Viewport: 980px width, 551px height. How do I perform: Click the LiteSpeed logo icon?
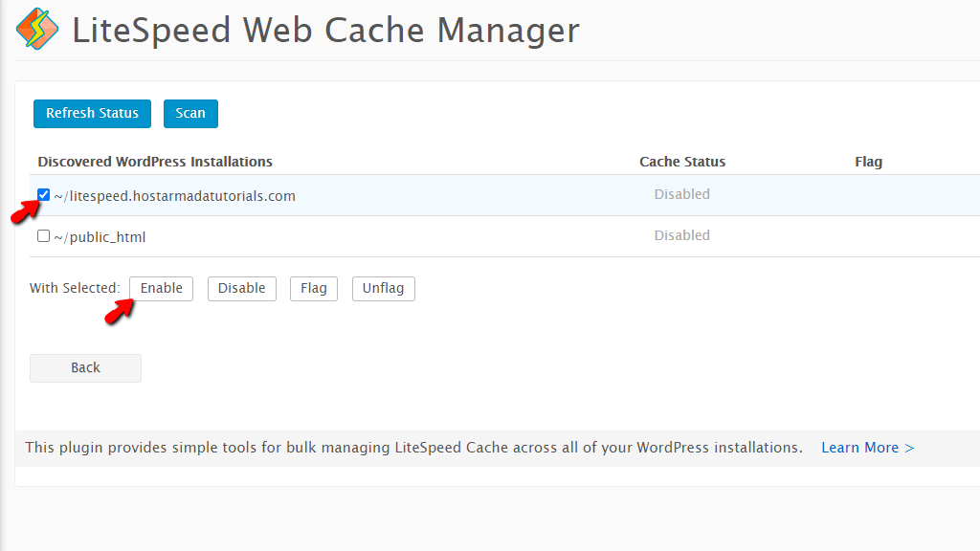(37, 29)
